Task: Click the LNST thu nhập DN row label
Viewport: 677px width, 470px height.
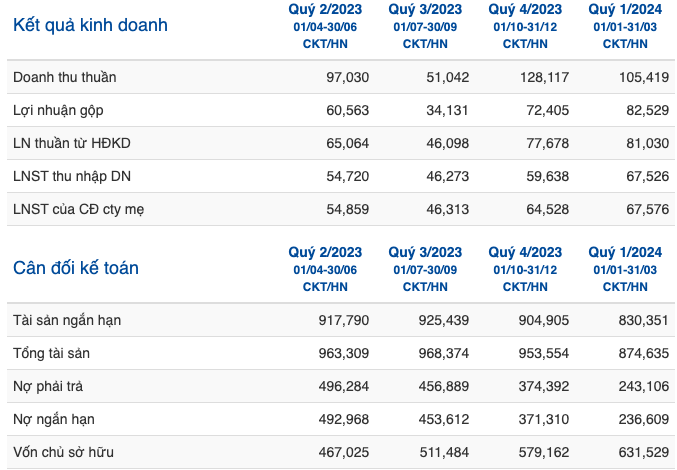Action: (x=72, y=177)
